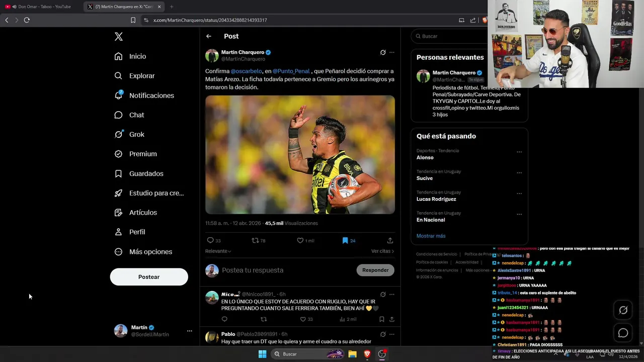Click the Responder button
Viewport: 644px width, 362px height.
(x=375, y=270)
